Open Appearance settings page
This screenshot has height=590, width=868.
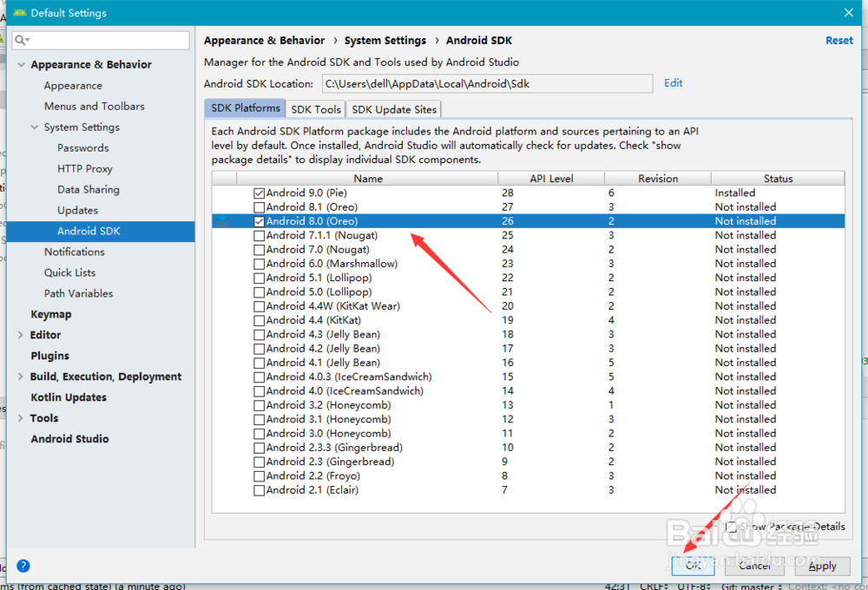click(73, 86)
